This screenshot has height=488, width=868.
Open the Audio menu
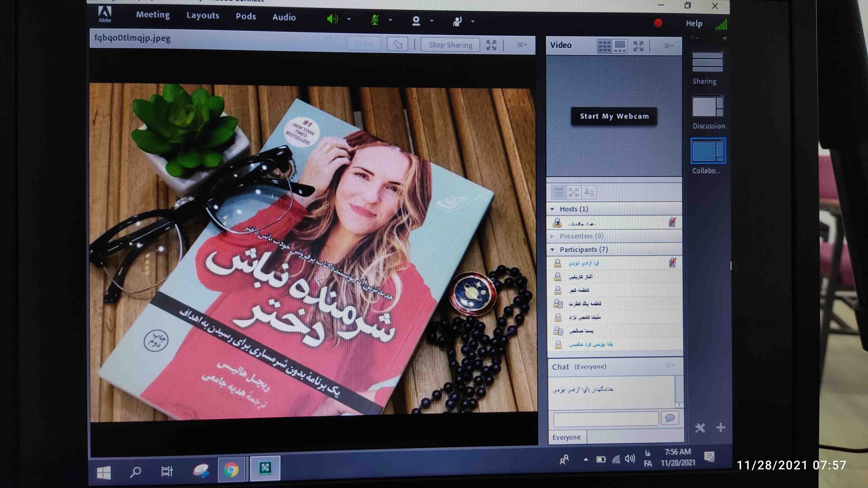pos(284,17)
